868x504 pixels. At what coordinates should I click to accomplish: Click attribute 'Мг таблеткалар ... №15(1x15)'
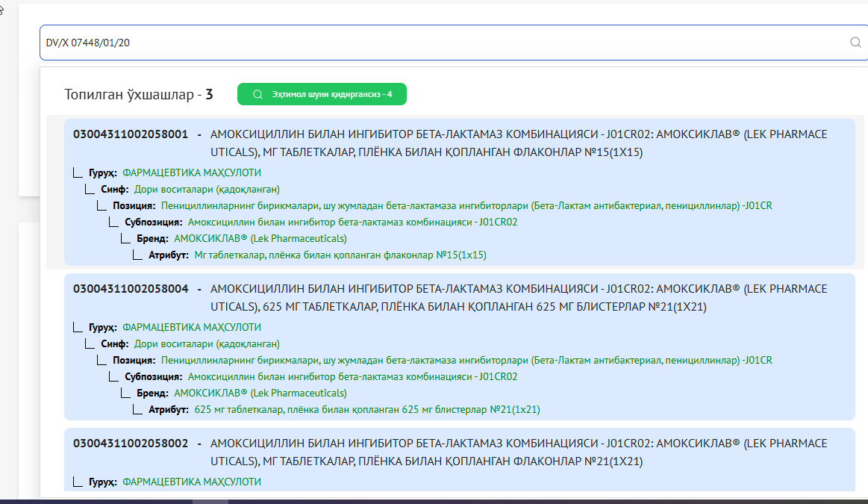click(340, 255)
